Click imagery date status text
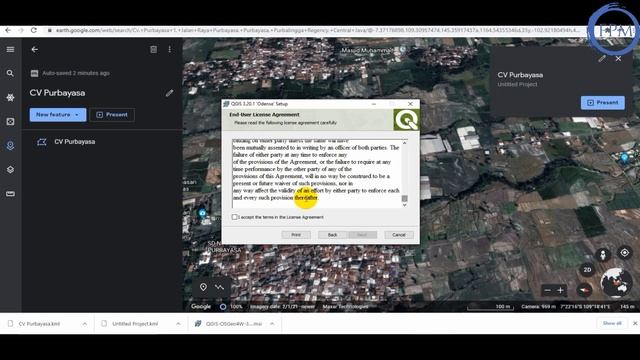The height and width of the screenshot is (360, 640). point(283,307)
